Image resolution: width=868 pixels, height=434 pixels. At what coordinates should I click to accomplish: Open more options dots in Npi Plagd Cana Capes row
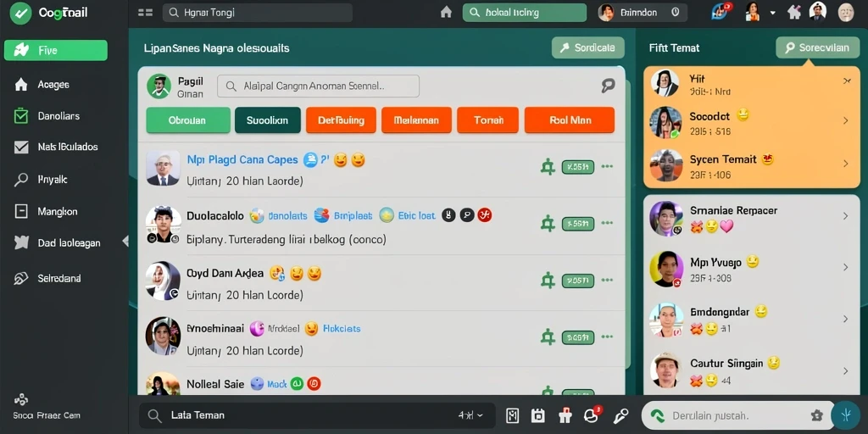(x=607, y=166)
